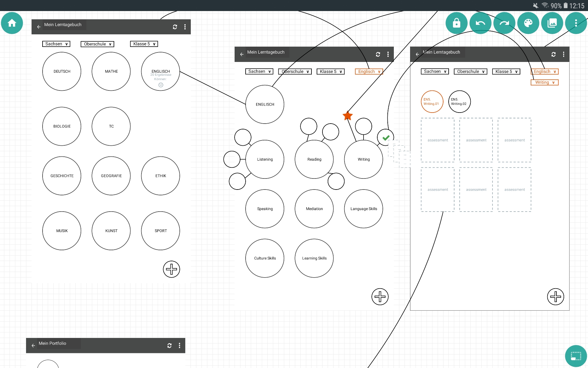The height and width of the screenshot is (368, 588).
Task: Select the EN5. Writing.01 circle
Action: (432, 102)
